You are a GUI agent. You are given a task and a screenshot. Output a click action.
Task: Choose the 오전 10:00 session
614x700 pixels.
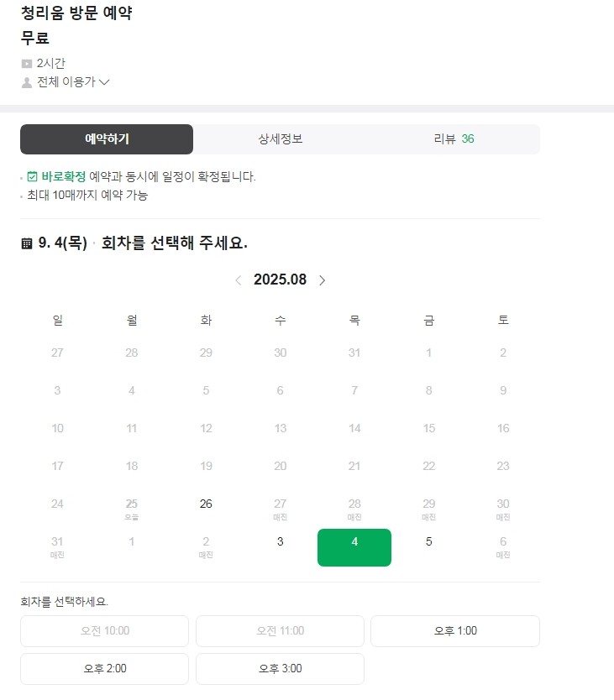tap(104, 631)
